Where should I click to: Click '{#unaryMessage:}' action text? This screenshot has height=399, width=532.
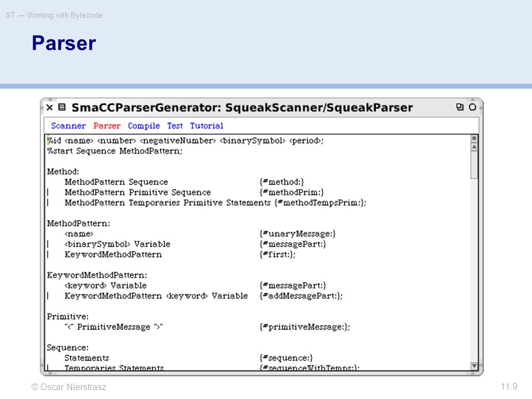coord(298,234)
